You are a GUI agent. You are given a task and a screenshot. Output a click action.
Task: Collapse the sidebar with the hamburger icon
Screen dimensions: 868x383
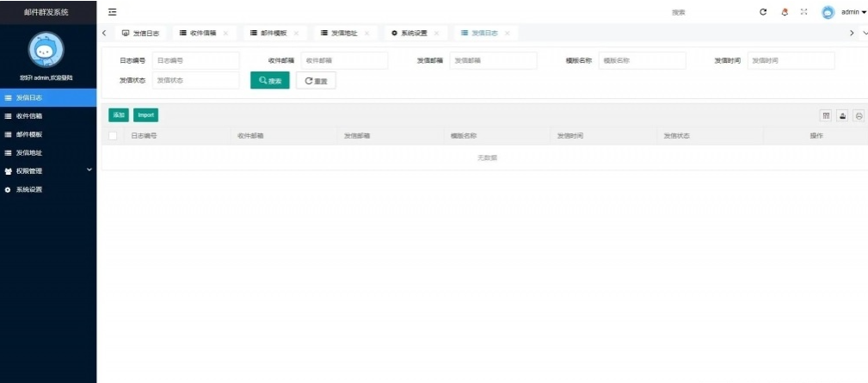112,11
